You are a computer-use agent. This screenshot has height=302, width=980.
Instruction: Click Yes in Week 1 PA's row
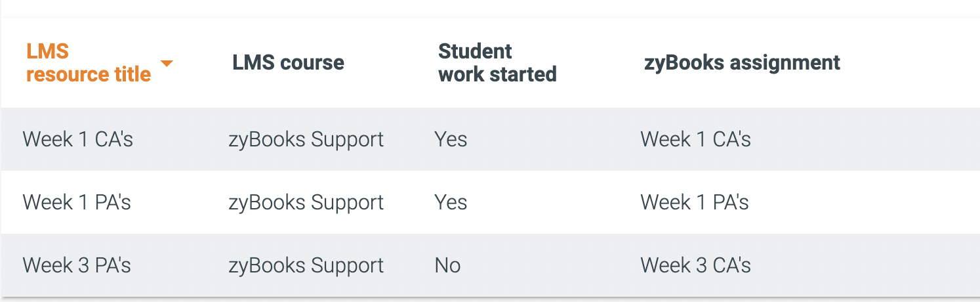coord(451,202)
